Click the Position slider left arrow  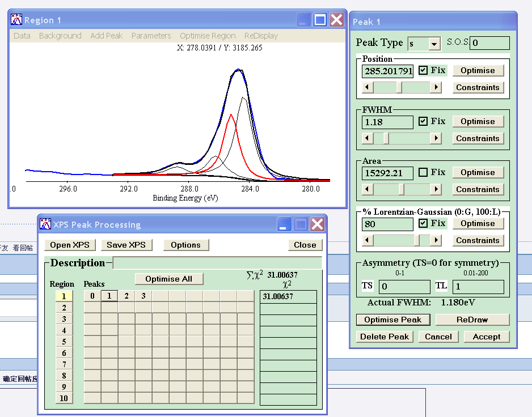point(368,87)
